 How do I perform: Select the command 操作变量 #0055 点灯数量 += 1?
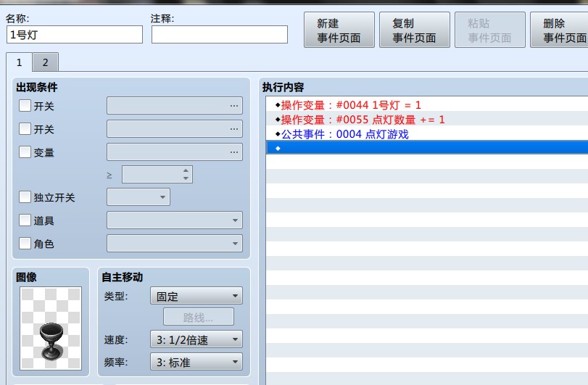[x=427, y=119]
